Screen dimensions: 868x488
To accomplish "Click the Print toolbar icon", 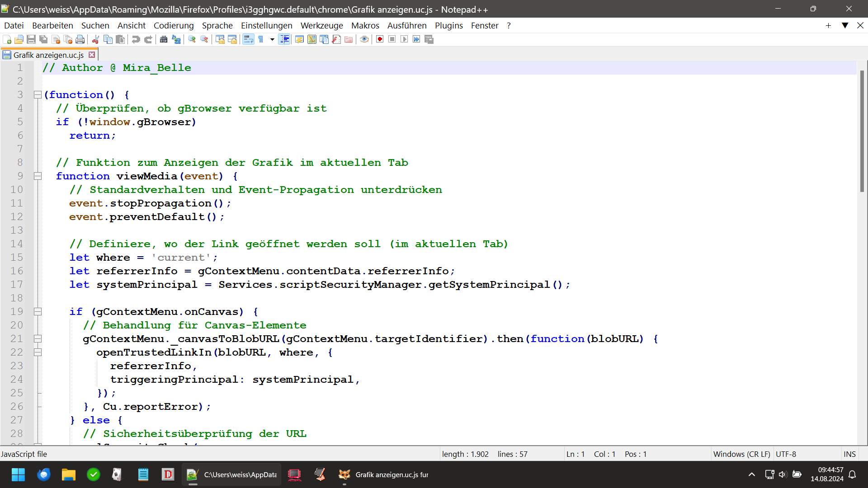I will [80, 40].
